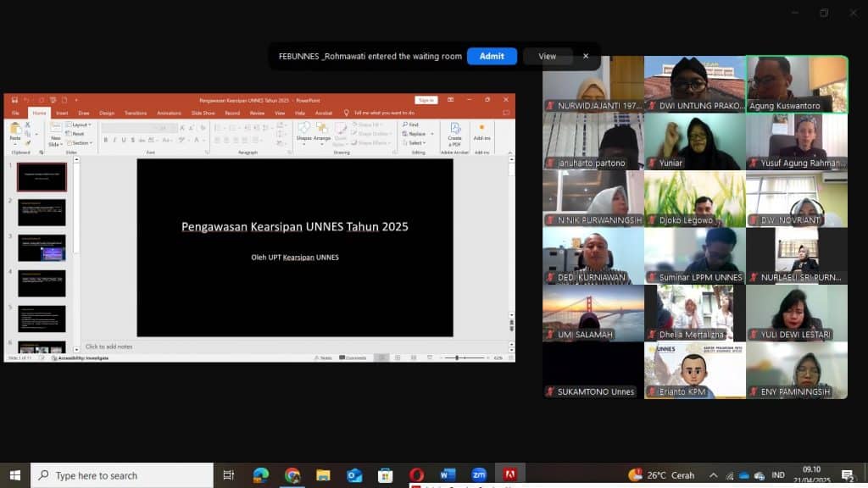The image size is (868, 488).
Task: Switch to the Transitions ribbon tab
Action: [x=136, y=113]
